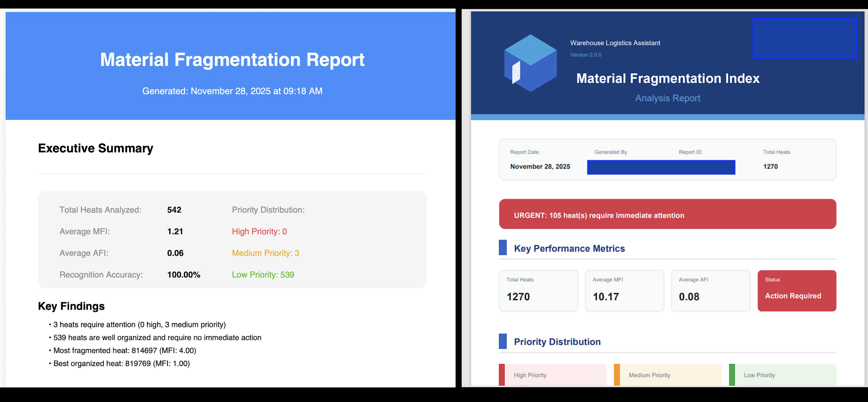Click the 'Medium Priority' card
Viewport: 868px width, 402px height.
(x=668, y=375)
